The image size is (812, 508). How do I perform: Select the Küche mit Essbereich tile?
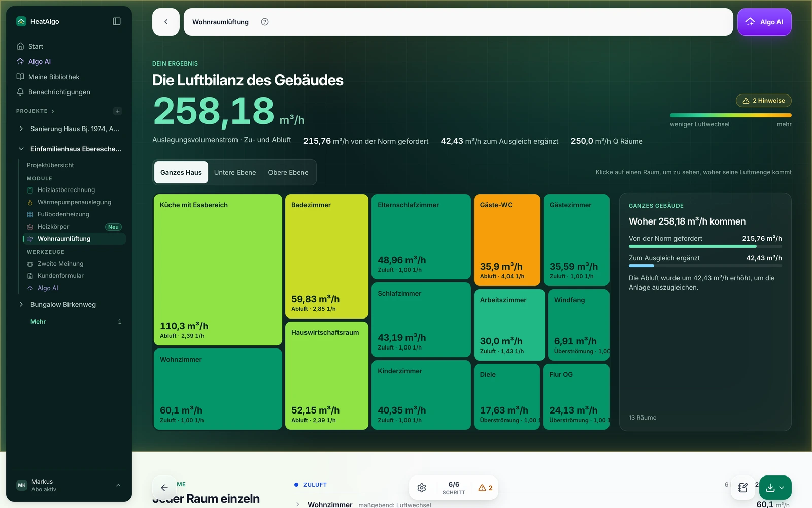click(218, 270)
